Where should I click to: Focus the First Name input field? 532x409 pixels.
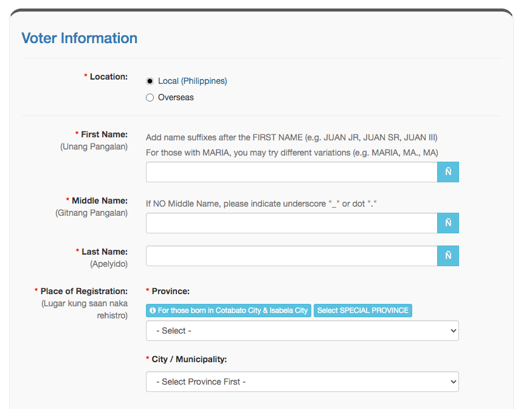291,172
